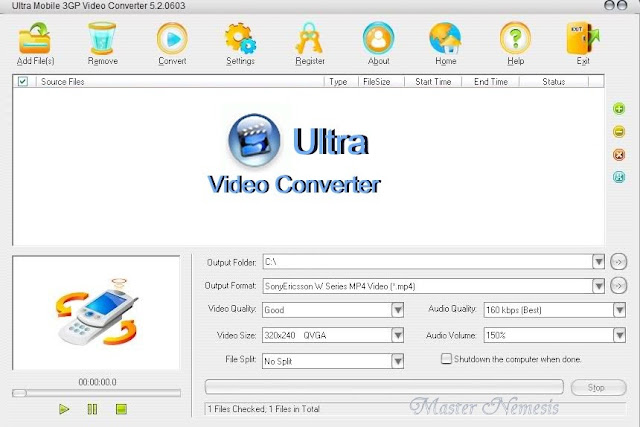The height and width of the screenshot is (427, 640).
Task: Expand the Output Folder dropdown
Action: click(598, 262)
